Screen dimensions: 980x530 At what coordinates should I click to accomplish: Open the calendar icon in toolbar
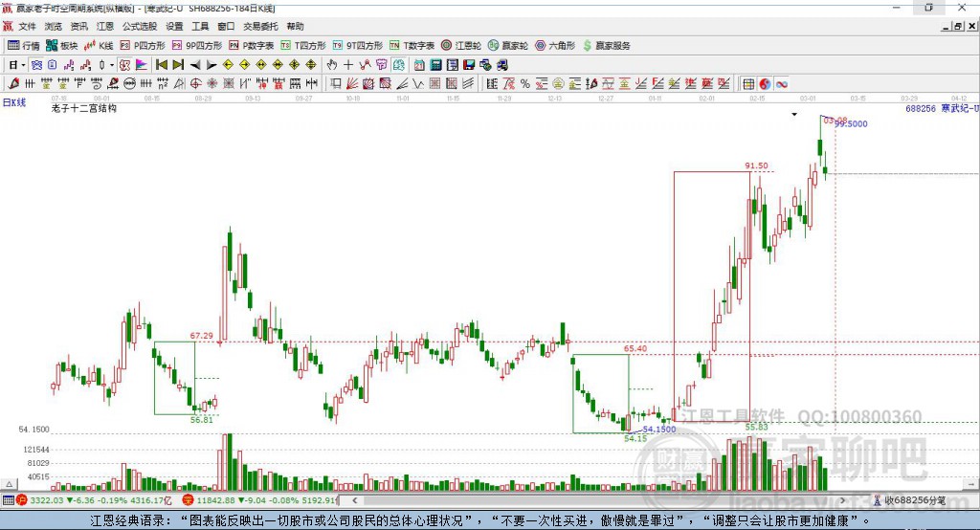pos(419,65)
